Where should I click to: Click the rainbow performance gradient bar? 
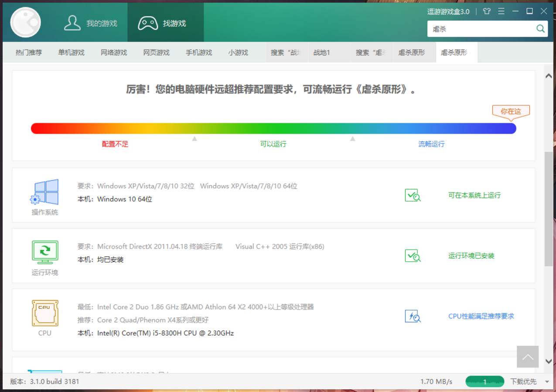tap(273, 128)
